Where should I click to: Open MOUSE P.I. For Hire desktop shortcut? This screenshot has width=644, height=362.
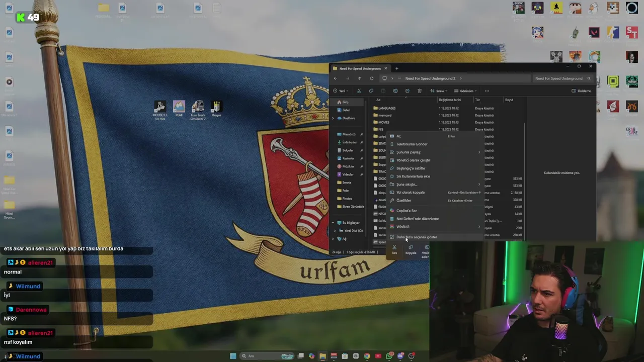160,110
